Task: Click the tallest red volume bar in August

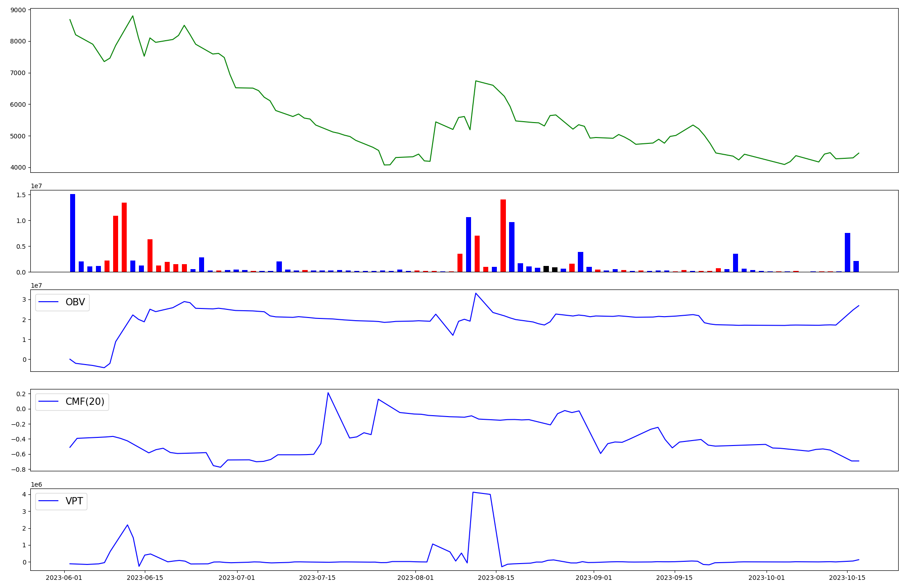Action: pos(503,235)
